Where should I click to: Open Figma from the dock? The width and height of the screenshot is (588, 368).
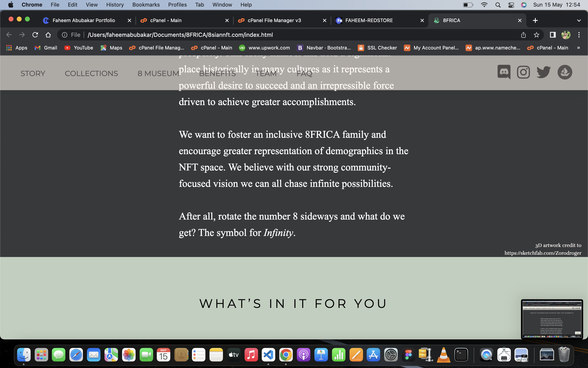pyautogui.click(x=409, y=355)
